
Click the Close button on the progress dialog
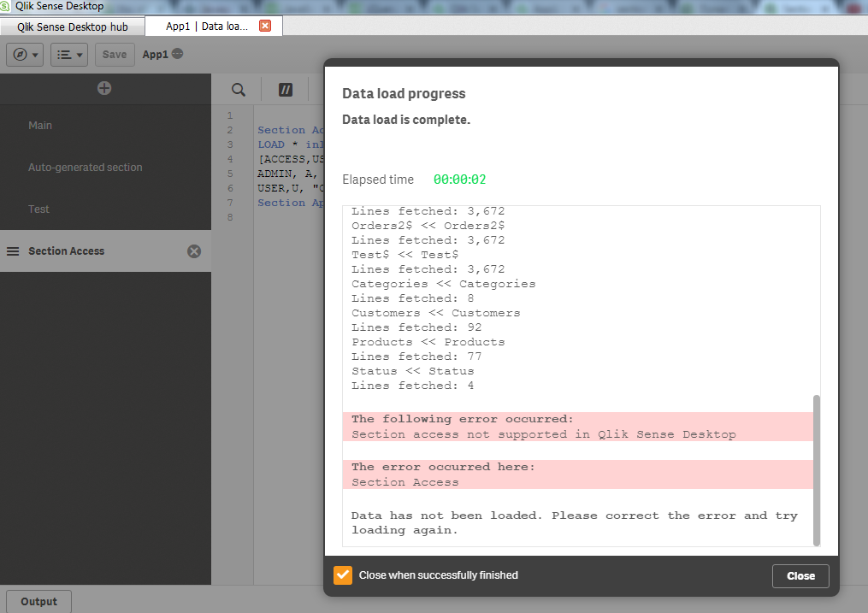800,575
